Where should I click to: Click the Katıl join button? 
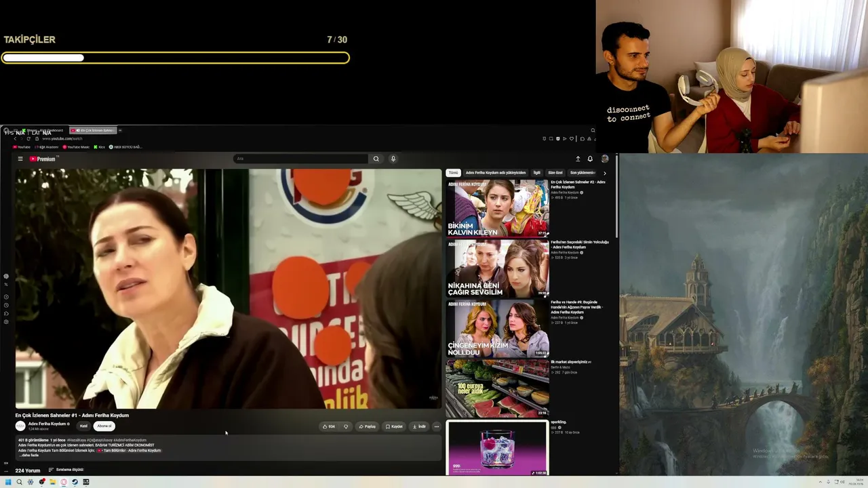[83, 426]
